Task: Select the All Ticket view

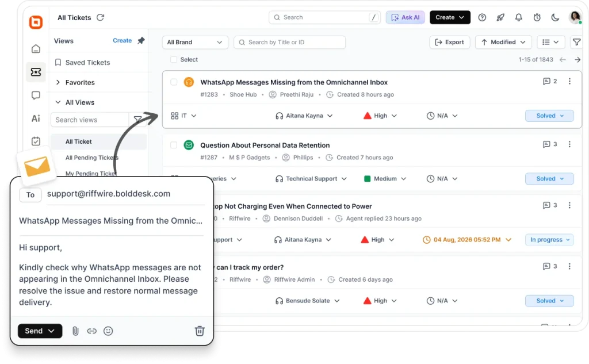Action: pyautogui.click(x=98, y=141)
